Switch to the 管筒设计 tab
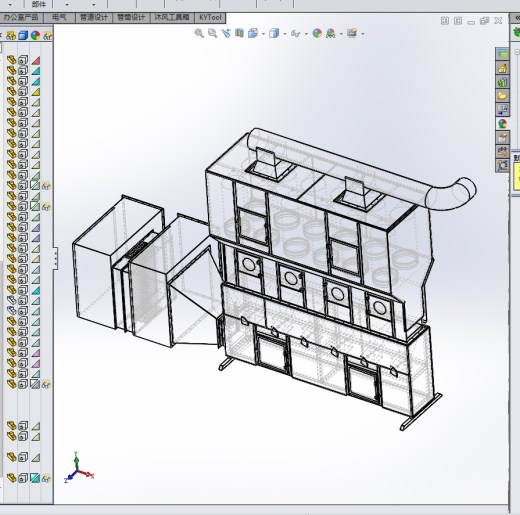This screenshot has width=520, height=515. point(131,18)
